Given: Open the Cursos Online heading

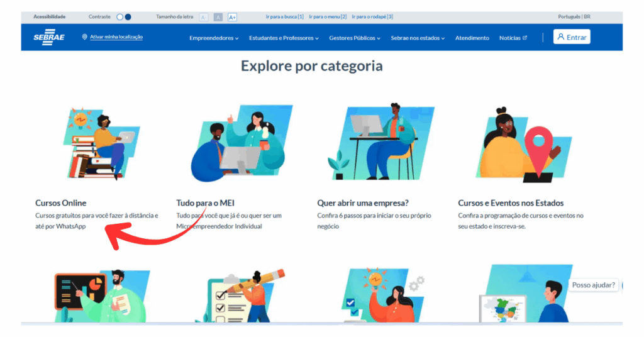Looking at the screenshot, I should (x=61, y=203).
